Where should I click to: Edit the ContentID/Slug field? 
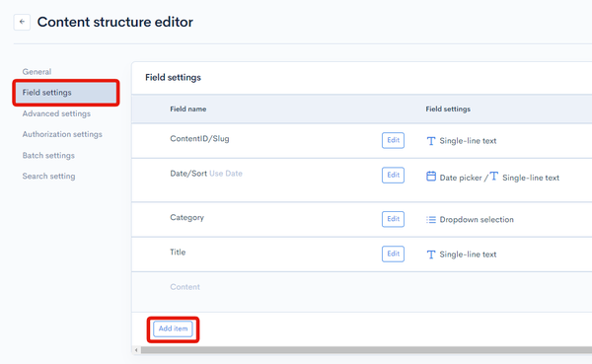393,140
